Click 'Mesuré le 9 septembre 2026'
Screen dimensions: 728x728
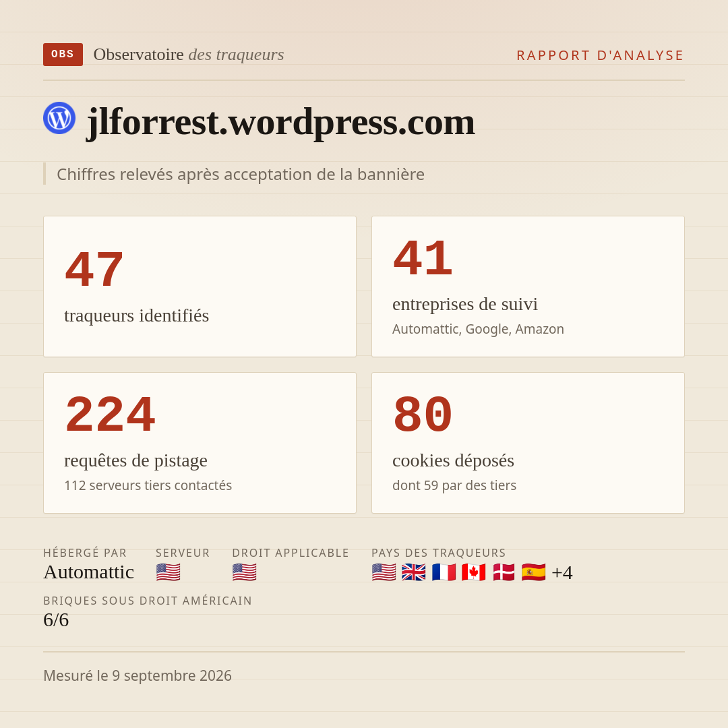[138, 675]
